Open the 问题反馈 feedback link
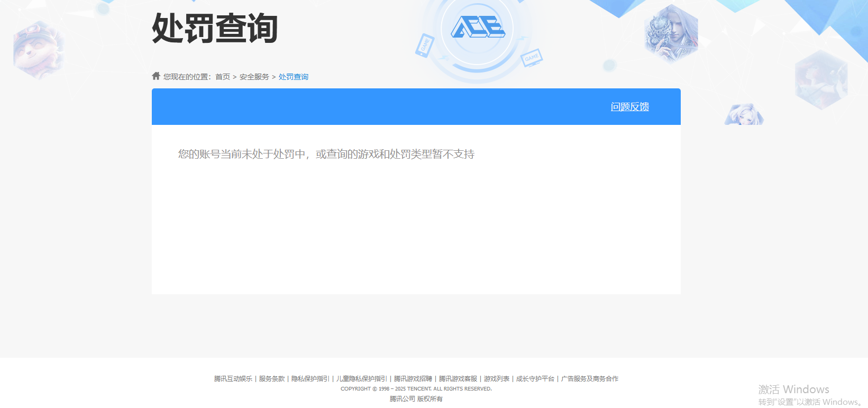Screen dimensions: 868x408 point(630,107)
